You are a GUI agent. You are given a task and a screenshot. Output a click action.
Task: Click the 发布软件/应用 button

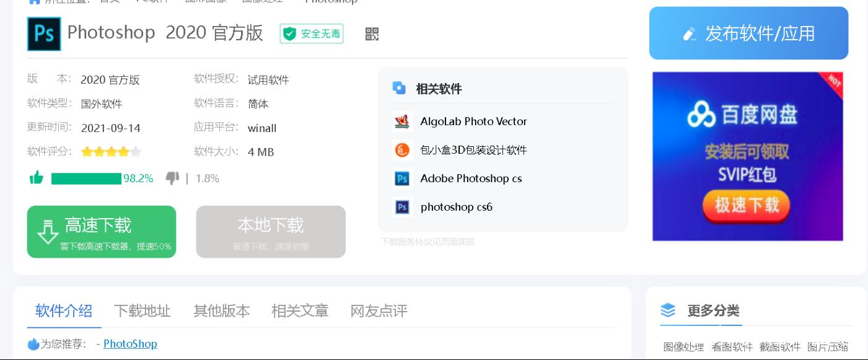[x=748, y=33]
